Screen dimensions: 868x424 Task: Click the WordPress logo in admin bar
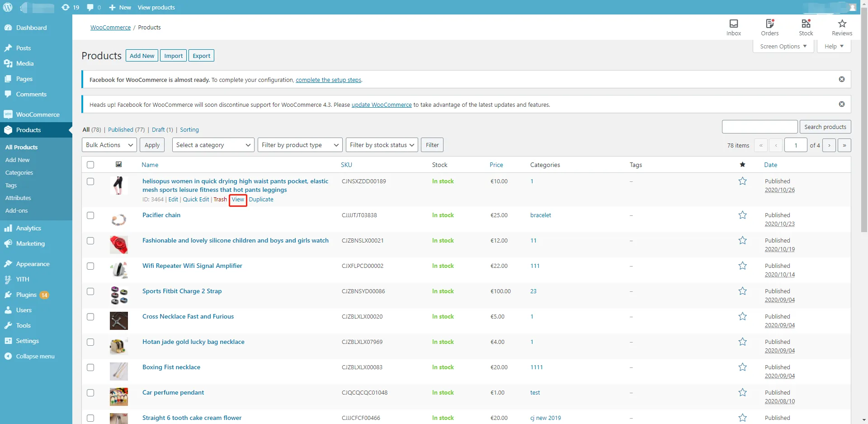click(8, 7)
